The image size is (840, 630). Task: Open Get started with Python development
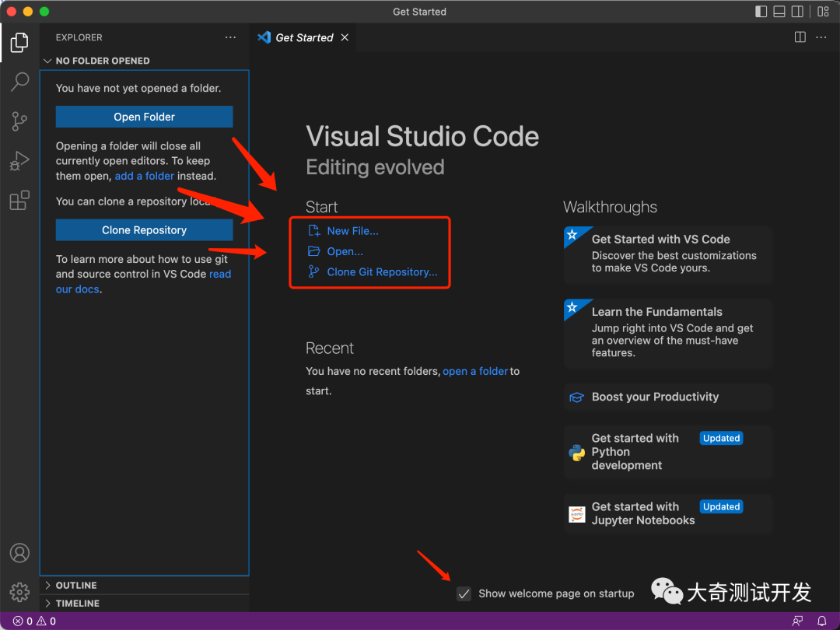pyautogui.click(x=667, y=452)
